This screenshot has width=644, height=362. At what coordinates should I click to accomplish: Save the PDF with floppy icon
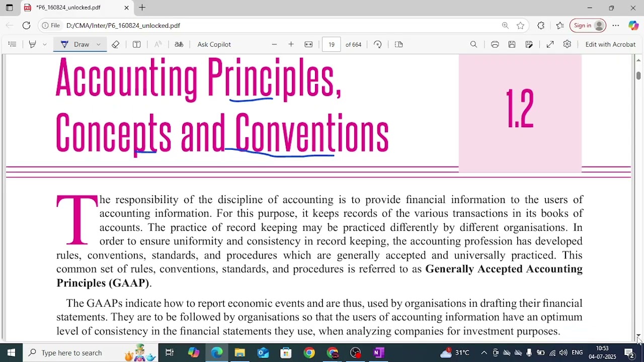(512, 44)
